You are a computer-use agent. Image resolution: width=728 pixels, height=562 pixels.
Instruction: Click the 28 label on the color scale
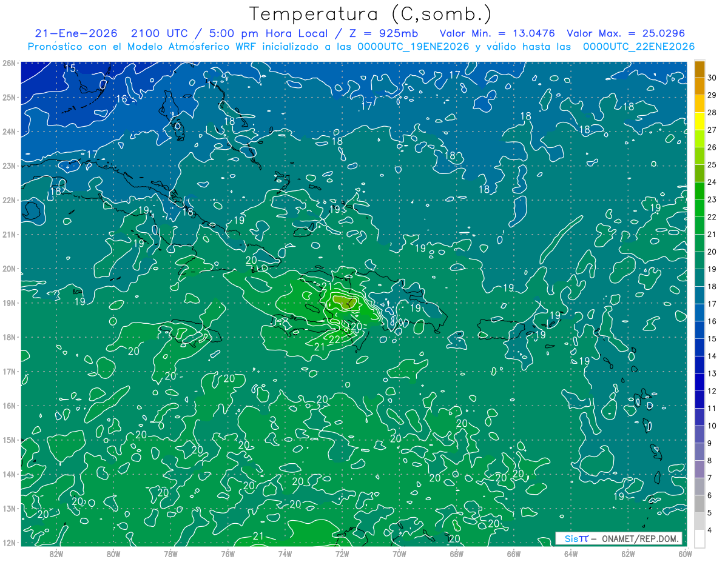click(712, 112)
